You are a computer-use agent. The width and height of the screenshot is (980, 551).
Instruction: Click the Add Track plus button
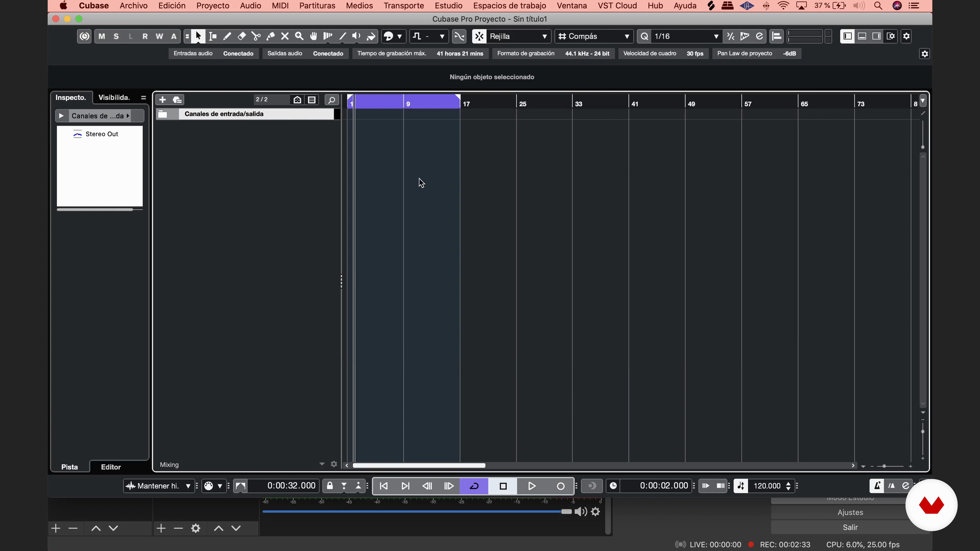pos(163,100)
